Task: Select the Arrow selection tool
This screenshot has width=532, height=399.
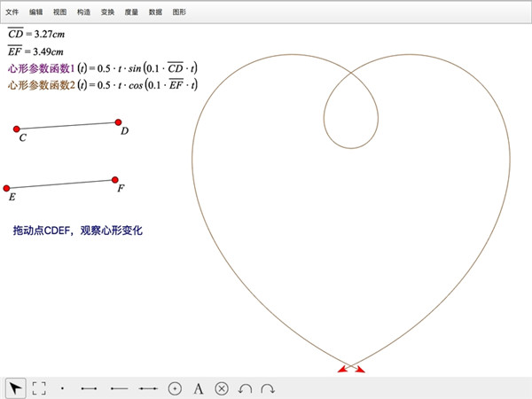Action: click(16, 388)
